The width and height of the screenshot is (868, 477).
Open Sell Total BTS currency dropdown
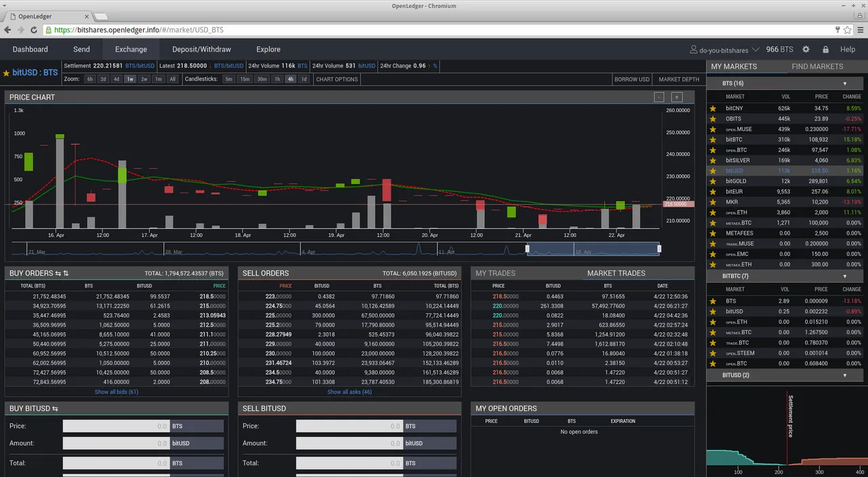(430, 463)
